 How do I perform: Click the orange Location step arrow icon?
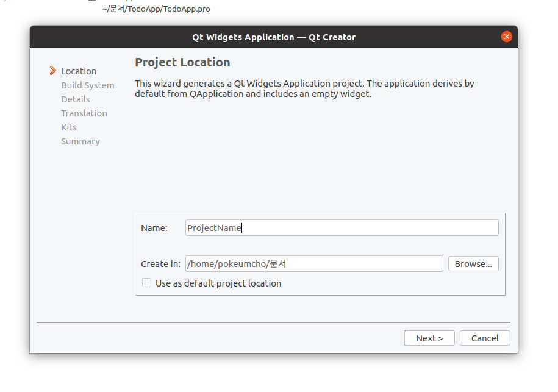[52, 71]
